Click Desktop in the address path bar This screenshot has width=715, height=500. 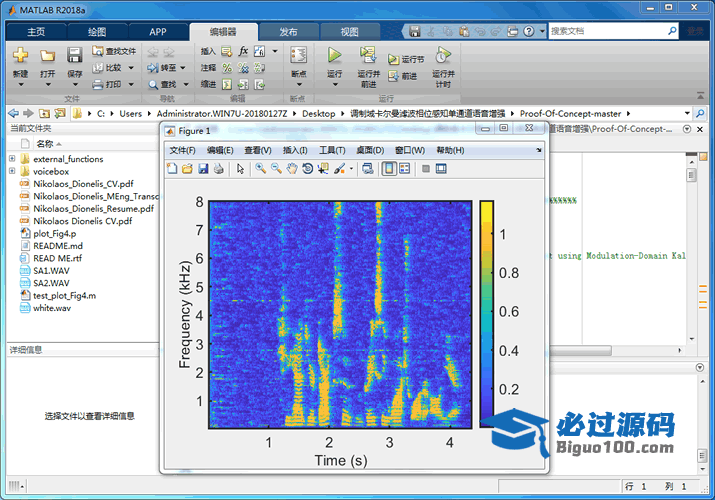pyautogui.click(x=319, y=114)
